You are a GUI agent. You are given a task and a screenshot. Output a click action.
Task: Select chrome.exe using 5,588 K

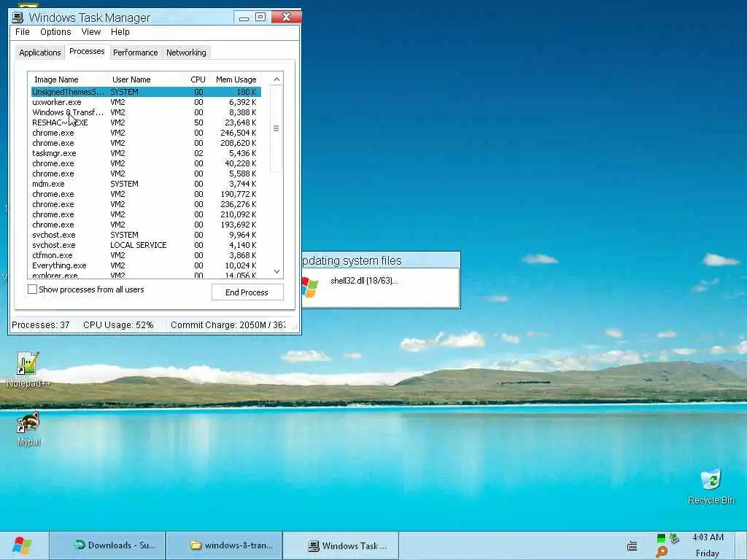(x=146, y=174)
